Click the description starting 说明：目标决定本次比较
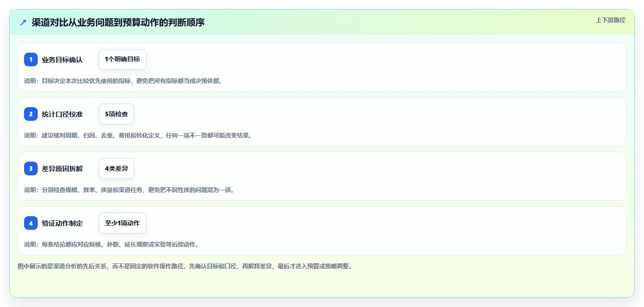 click(124, 81)
